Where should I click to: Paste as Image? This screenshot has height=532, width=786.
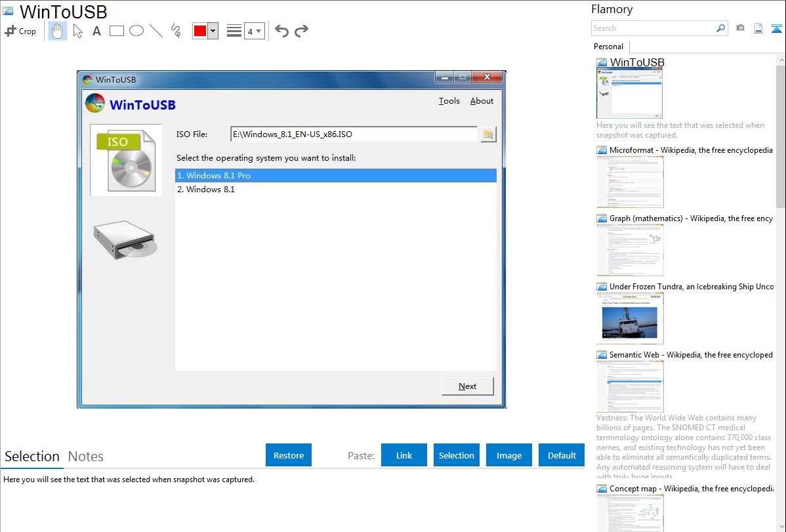(x=509, y=455)
